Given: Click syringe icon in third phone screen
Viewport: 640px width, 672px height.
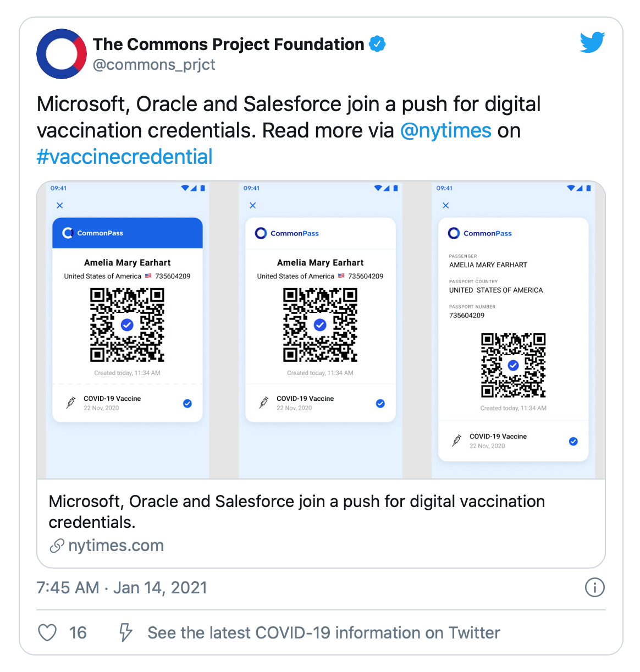Looking at the screenshot, I should pyautogui.click(x=456, y=440).
